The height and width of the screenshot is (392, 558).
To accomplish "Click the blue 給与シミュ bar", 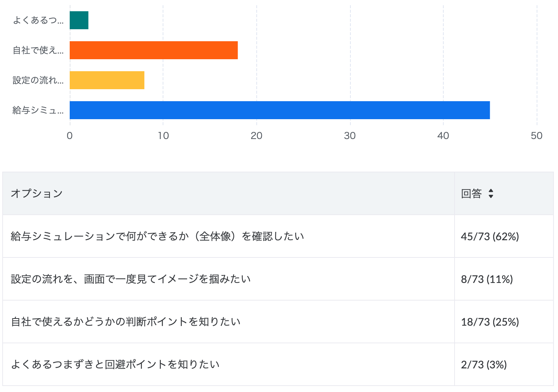I will tap(280, 110).
